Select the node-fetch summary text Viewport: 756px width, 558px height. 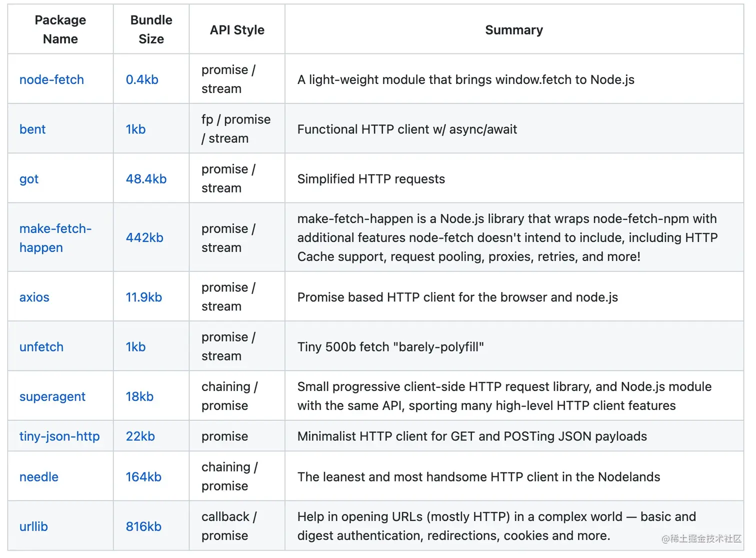(466, 79)
